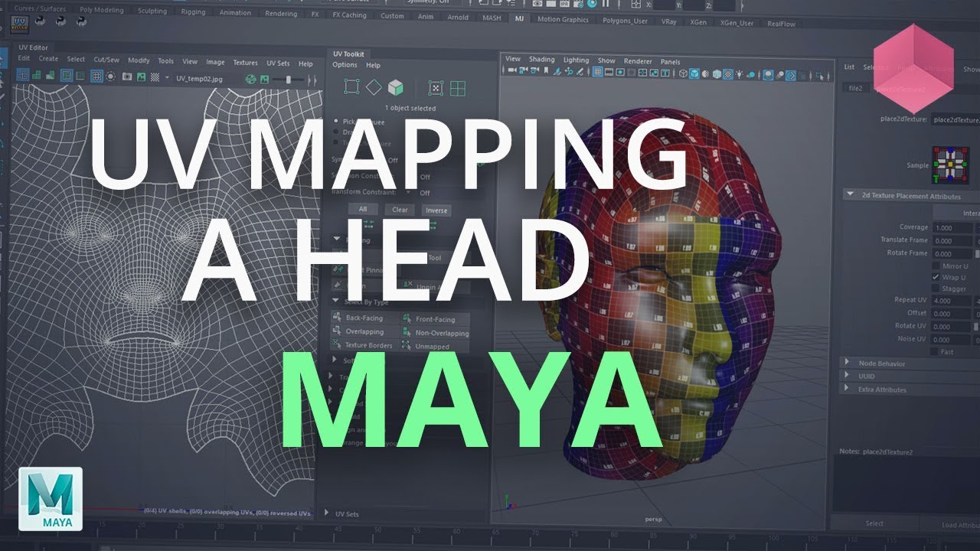Image resolution: width=980 pixels, height=551 pixels.
Task: Enable Mirror U checkbox
Action: pyautogui.click(x=936, y=266)
